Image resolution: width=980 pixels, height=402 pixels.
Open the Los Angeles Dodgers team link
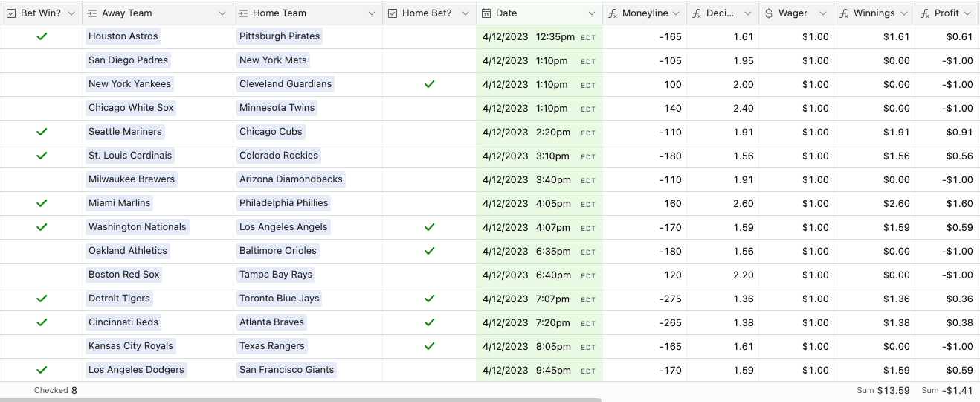[136, 370]
